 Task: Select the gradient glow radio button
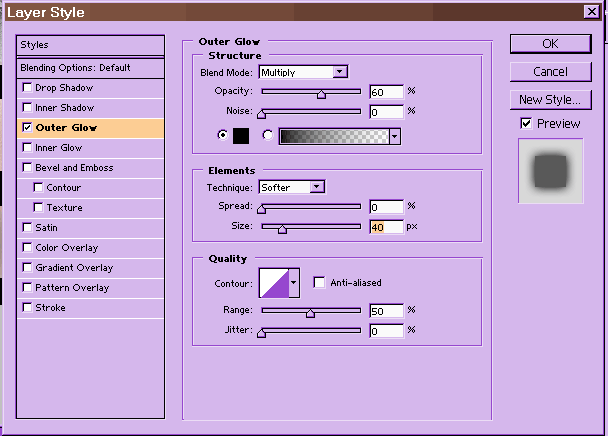pos(267,136)
